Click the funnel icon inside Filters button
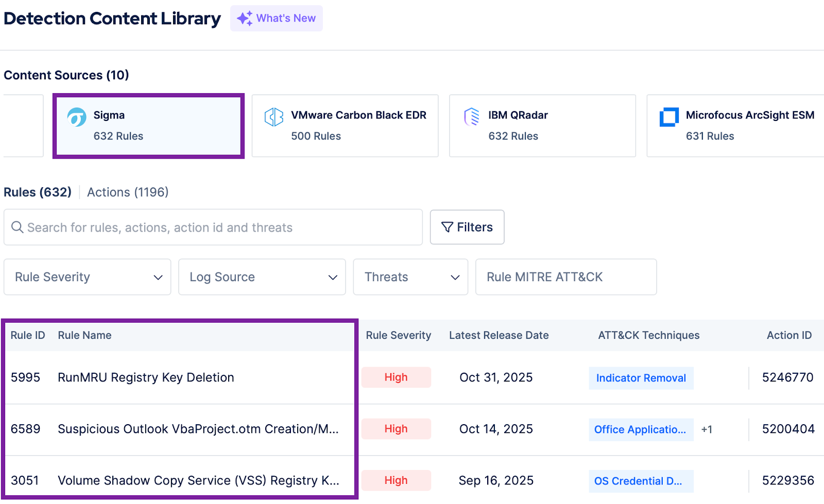The image size is (824, 504). point(447,227)
